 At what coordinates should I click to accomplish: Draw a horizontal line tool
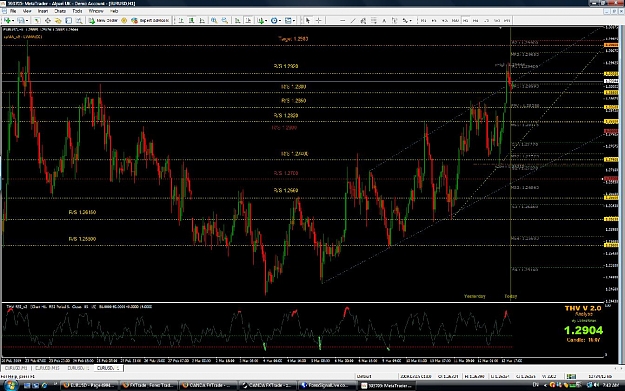(342, 20)
